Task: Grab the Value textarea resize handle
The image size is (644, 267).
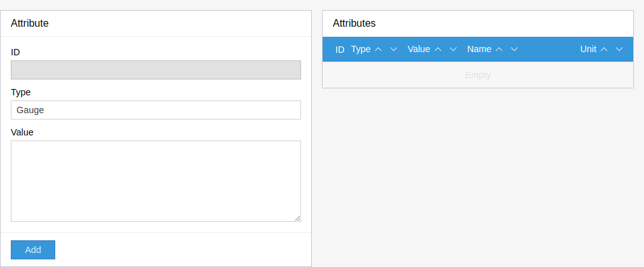Action: 298,219
